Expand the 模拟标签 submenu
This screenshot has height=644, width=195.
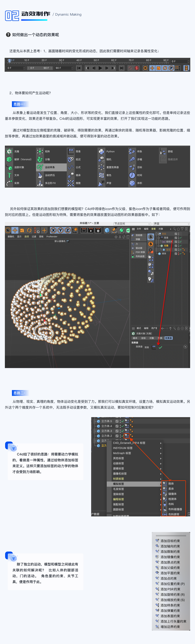coord(135,484)
